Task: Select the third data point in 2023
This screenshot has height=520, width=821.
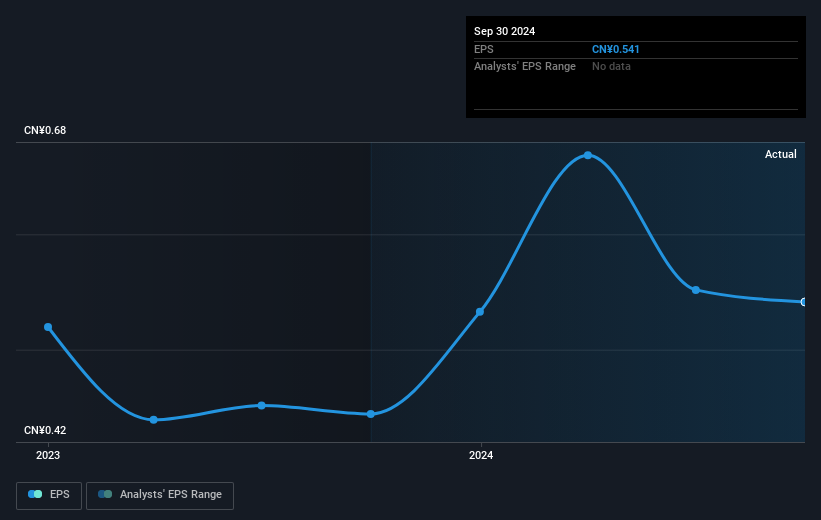Action: [x=262, y=405]
